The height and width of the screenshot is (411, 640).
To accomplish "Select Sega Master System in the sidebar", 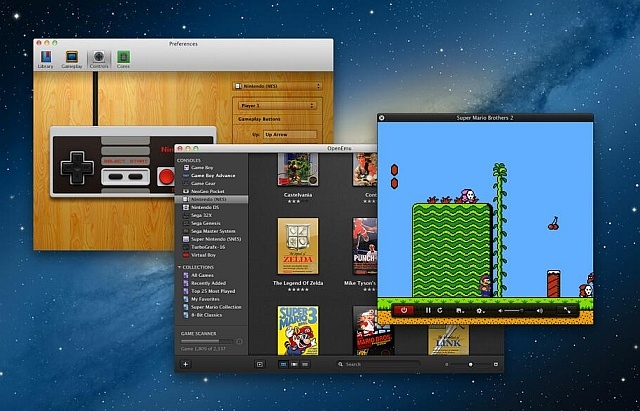I will [x=211, y=231].
